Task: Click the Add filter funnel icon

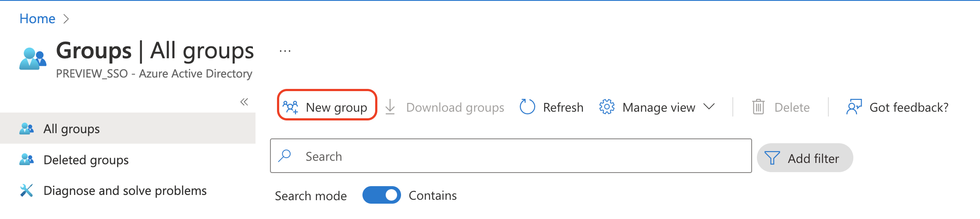Action: (x=772, y=158)
